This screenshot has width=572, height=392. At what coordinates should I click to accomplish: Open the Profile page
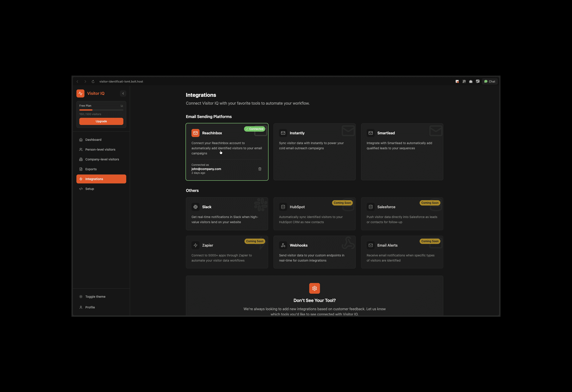click(90, 307)
